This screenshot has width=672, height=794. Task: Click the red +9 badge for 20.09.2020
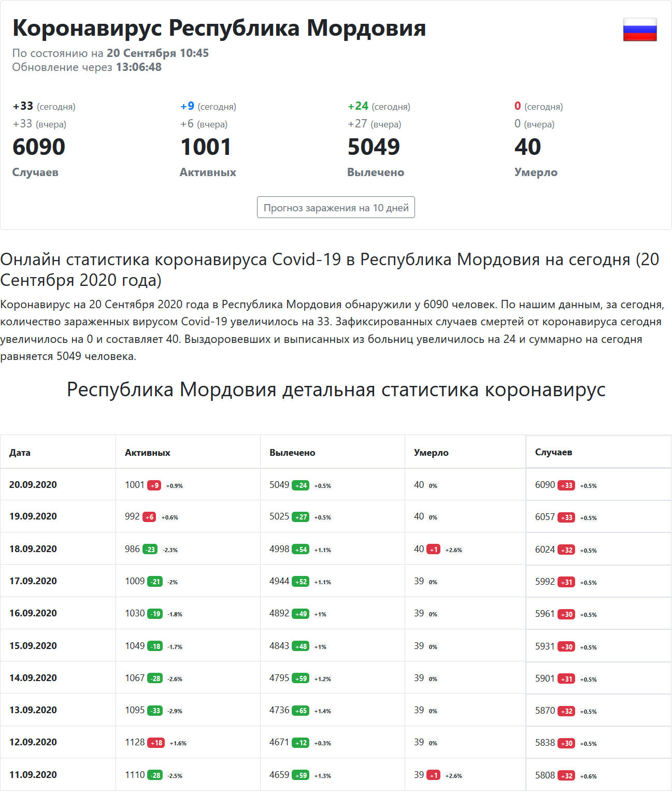click(x=154, y=485)
